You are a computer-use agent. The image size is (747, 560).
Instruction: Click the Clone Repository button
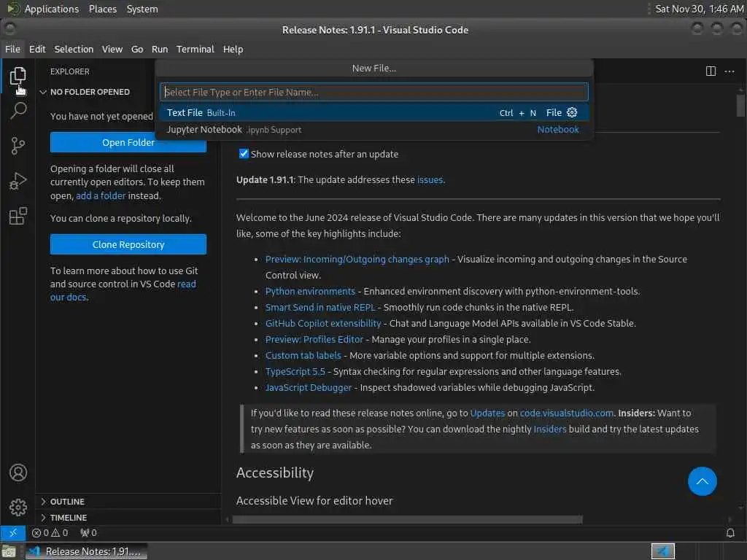tap(128, 244)
